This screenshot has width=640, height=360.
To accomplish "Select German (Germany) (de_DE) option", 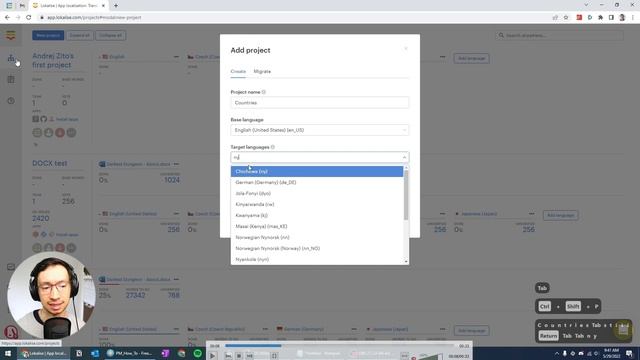I will click(317, 182).
